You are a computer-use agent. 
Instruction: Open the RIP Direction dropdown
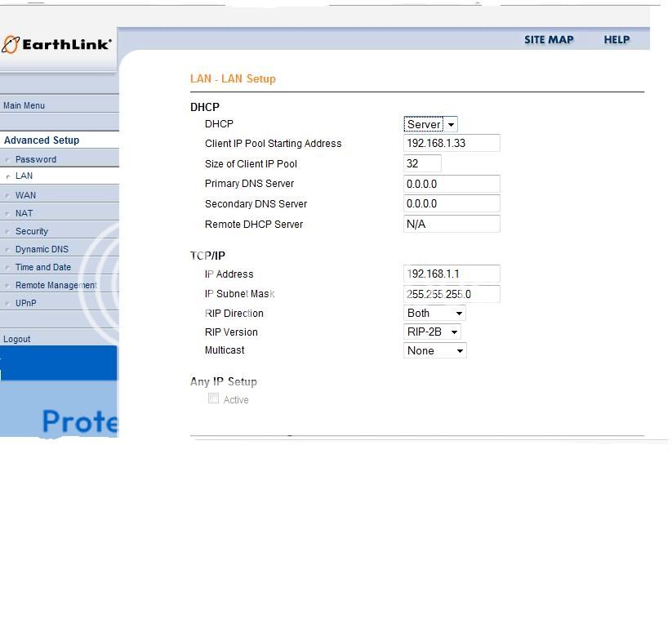click(434, 314)
